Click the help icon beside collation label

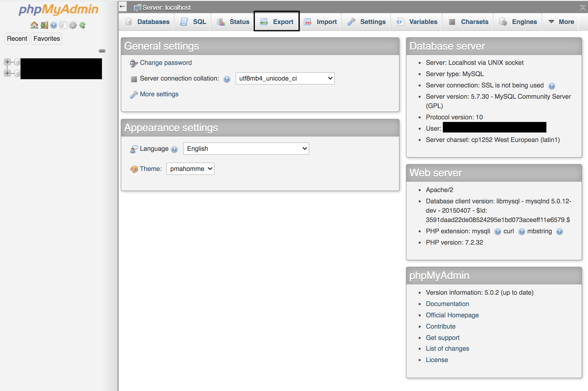coord(227,79)
